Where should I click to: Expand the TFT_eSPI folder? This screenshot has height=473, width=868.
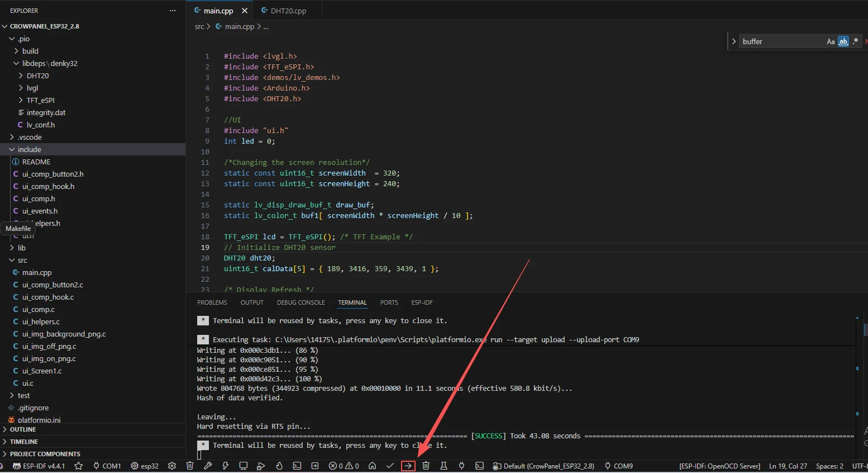pos(40,100)
